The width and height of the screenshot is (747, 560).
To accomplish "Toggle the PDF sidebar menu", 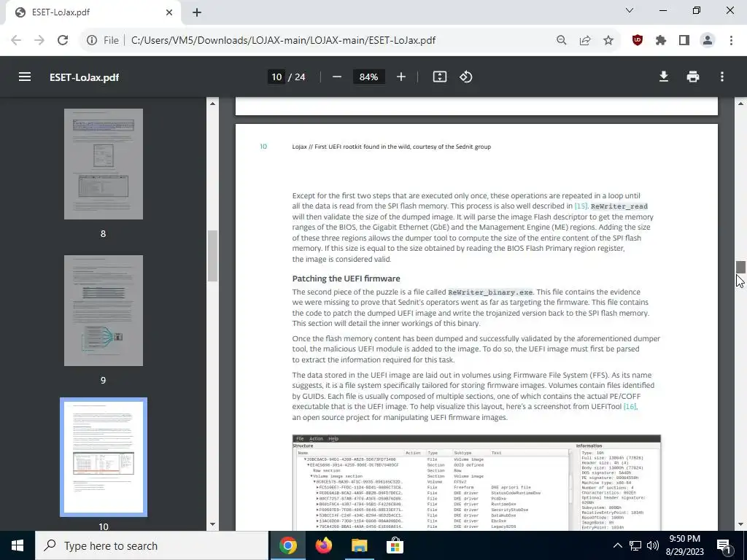I will click(25, 77).
